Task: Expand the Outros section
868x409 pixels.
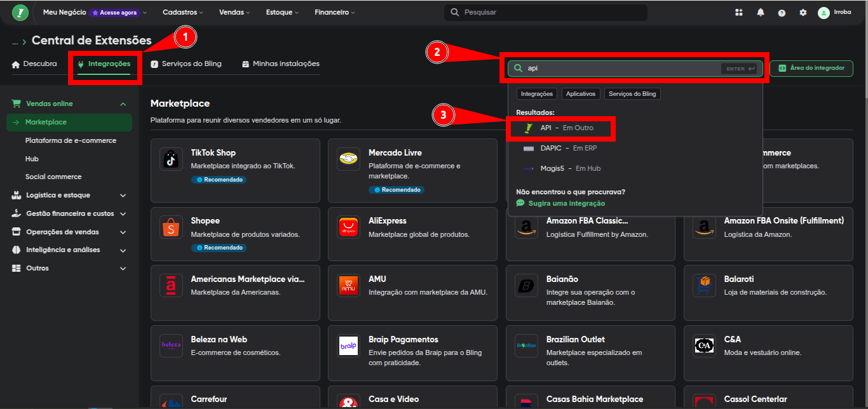Action: (69, 268)
